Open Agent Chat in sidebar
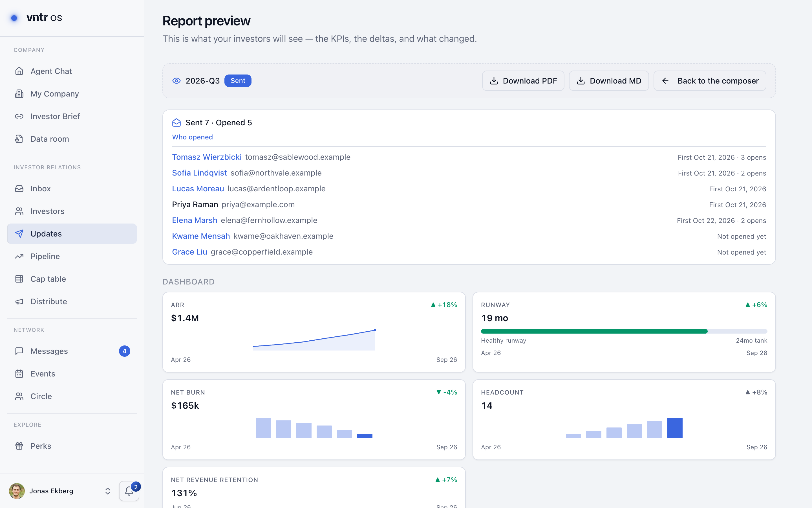 pos(72,71)
